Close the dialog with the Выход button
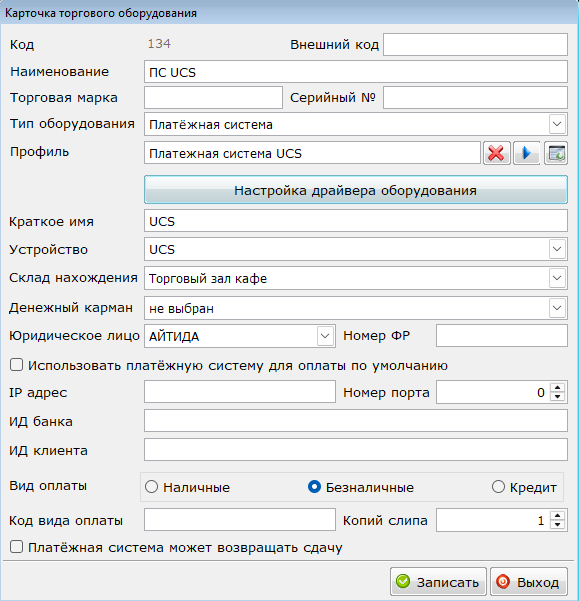The image size is (579, 601). click(529, 582)
